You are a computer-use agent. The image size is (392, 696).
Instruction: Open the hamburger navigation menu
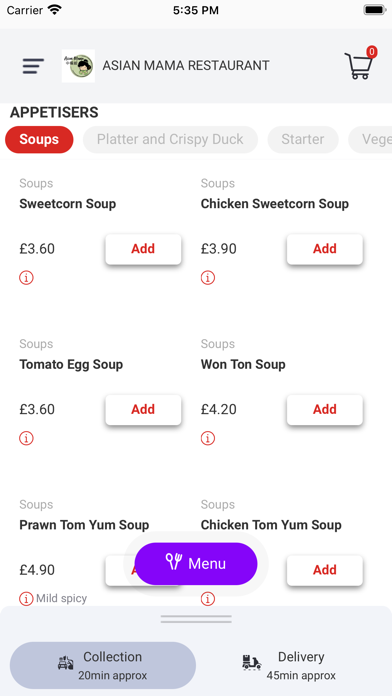[x=33, y=66]
